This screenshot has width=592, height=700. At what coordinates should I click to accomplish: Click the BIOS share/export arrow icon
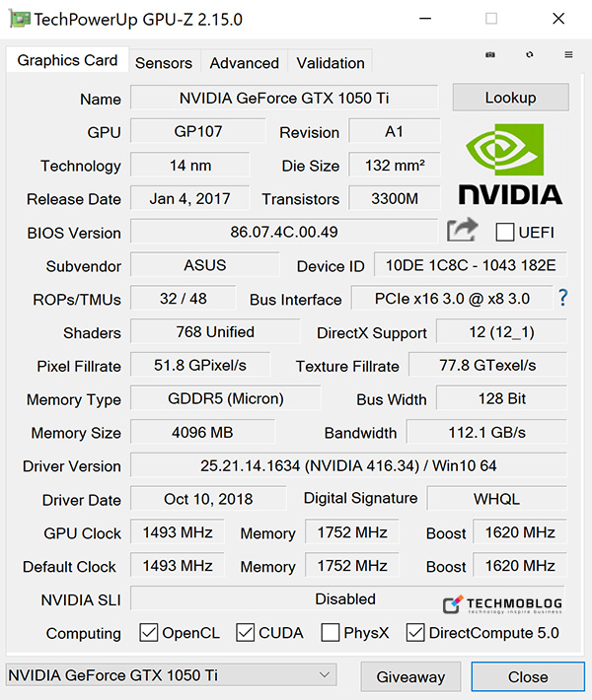462,231
